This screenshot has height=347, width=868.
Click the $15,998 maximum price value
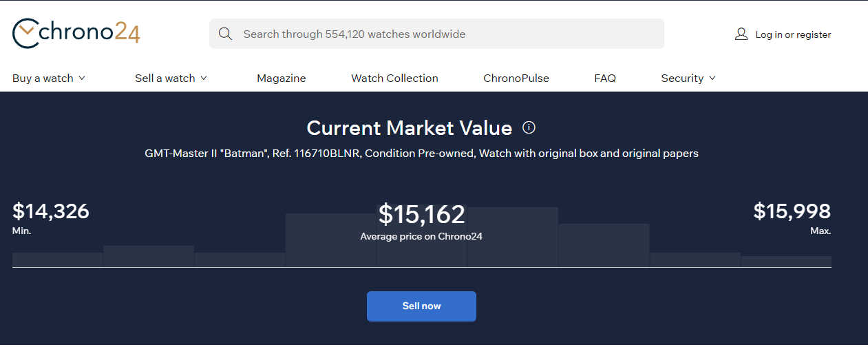point(792,211)
